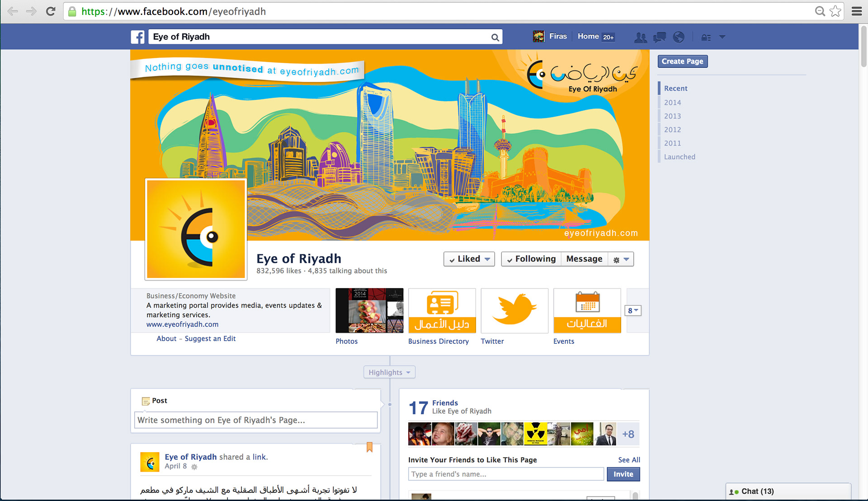Screen dimensions: 868x501
Task: Click Eye of Riyadh avatar on shared post
Action: (x=150, y=462)
